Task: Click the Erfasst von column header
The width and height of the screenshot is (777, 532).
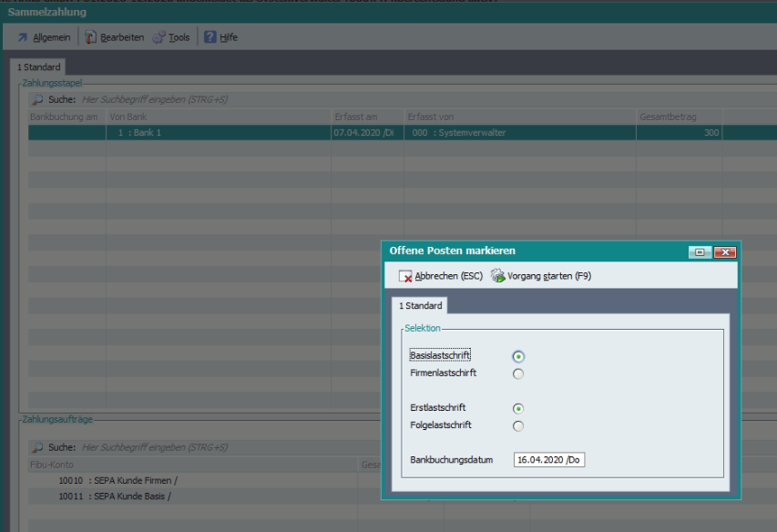Action: (x=520, y=117)
